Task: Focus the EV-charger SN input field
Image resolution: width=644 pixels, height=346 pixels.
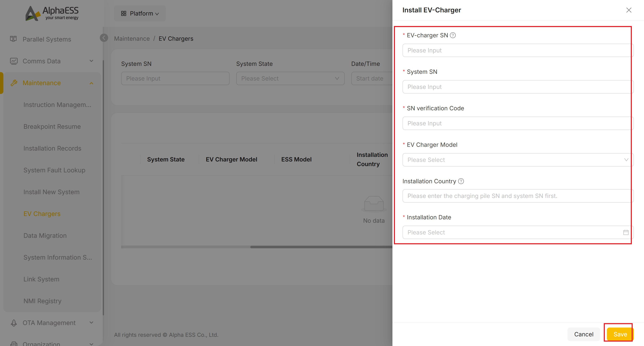Action: (x=518, y=50)
